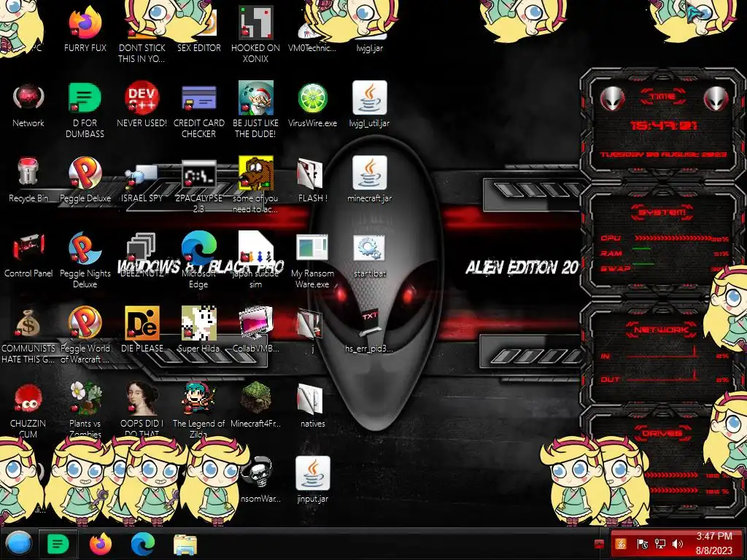The width and height of the screenshot is (747, 560).
Task: Launch Plants vs Zombies shortcut
Action: pyautogui.click(x=85, y=398)
